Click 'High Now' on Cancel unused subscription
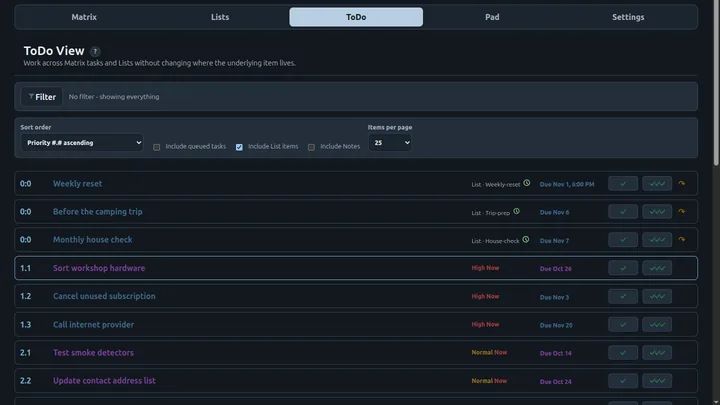Image resolution: width=720 pixels, height=405 pixels. (485, 296)
